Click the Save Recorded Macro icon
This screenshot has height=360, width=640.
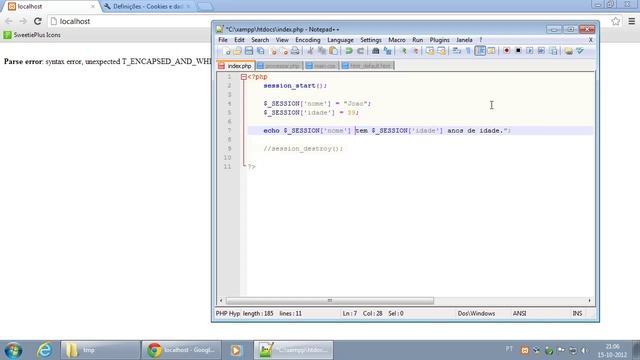[x=553, y=51]
